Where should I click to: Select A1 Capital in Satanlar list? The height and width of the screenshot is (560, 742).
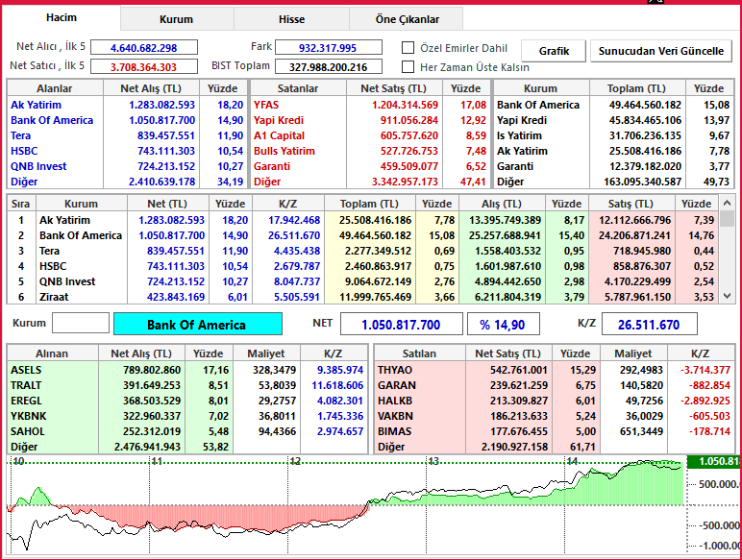click(x=279, y=135)
